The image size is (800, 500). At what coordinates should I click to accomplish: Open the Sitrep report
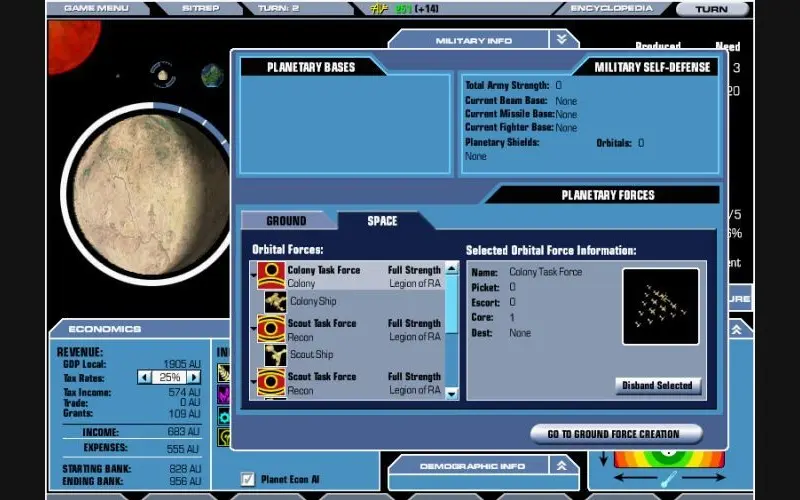coord(201,8)
